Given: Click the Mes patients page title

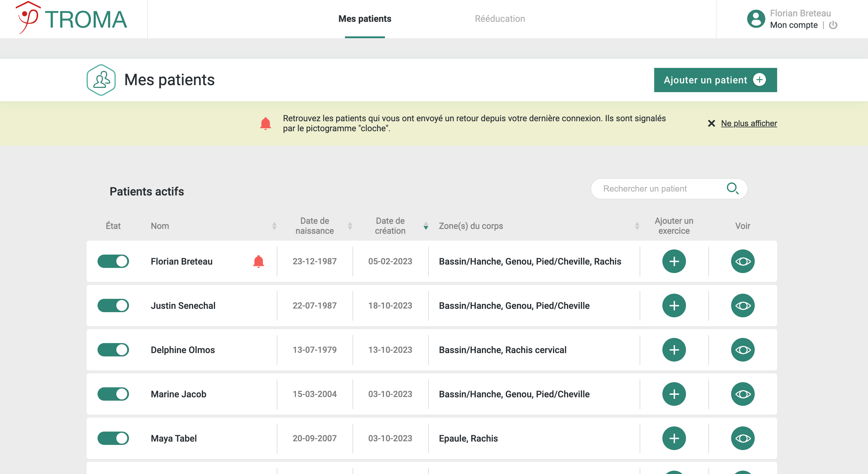Looking at the screenshot, I should pyautogui.click(x=169, y=80).
